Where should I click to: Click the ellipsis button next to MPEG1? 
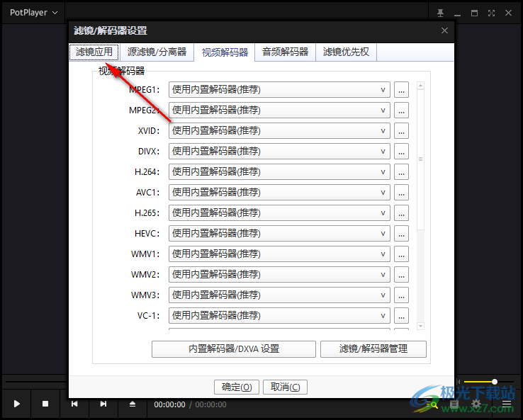click(401, 90)
